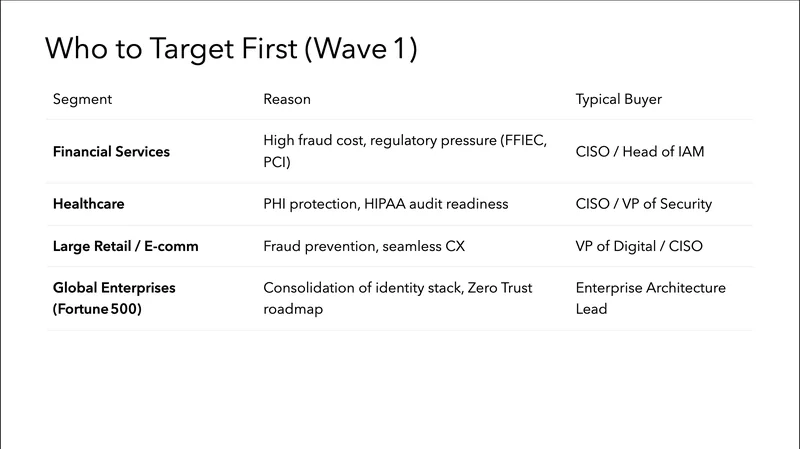
Task: Select the 'CISO / Head of IAM' cell
Action: point(637,152)
